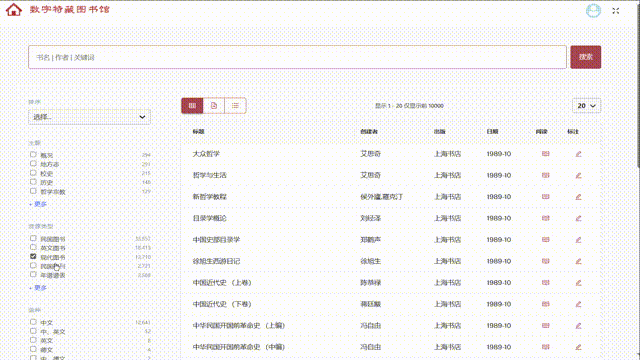Check the 历史 subject filter
This screenshot has height=360, width=640.
click(x=33, y=182)
